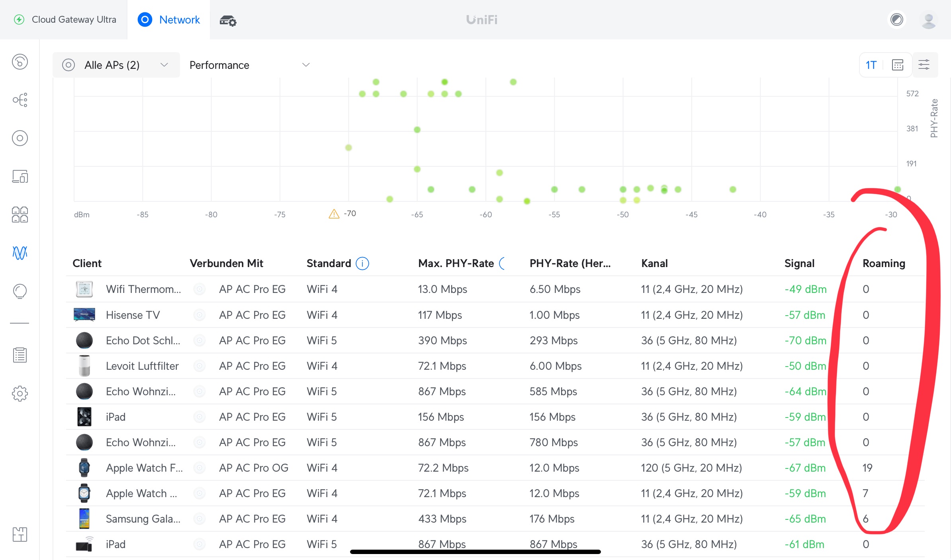Open the user account avatar

[928, 20]
